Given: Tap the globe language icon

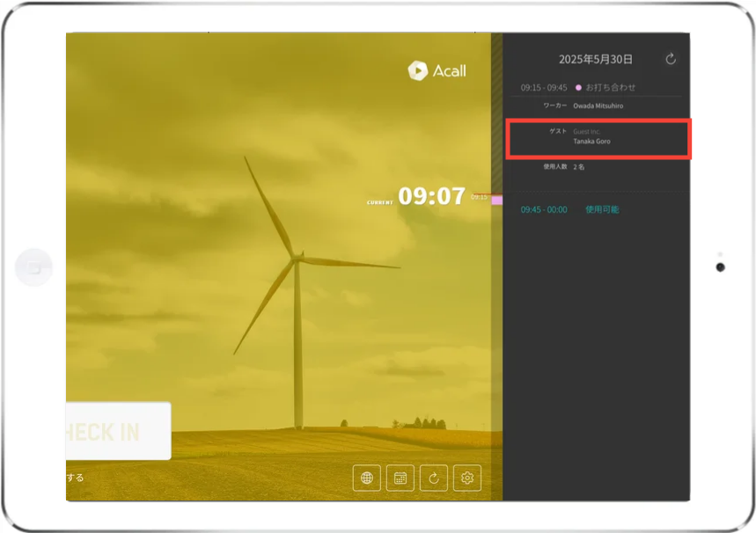Looking at the screenshot, I should coord(366,478).
